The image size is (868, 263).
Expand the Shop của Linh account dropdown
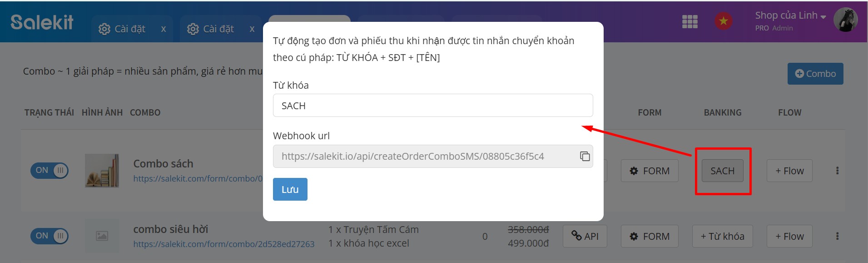(x=790, y=16)
